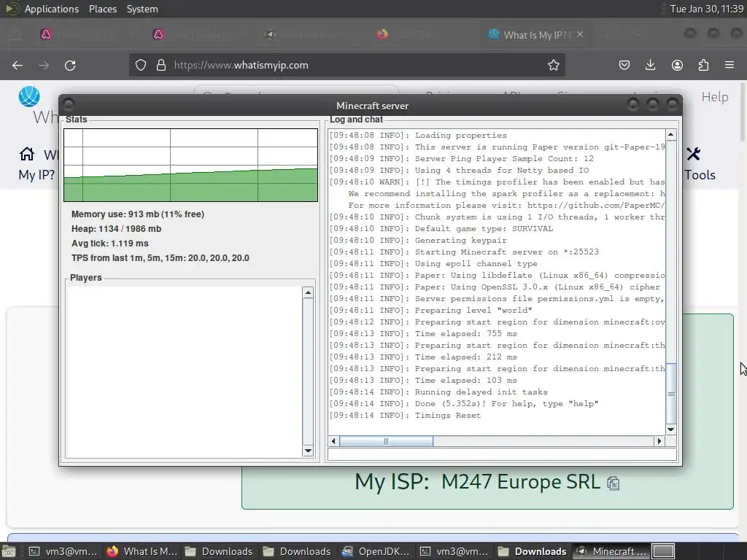Click the workspace switcher in bottom panel
The height and width of the screenshot is (560, 747).
pyautogui.click(x=663, y=551)
